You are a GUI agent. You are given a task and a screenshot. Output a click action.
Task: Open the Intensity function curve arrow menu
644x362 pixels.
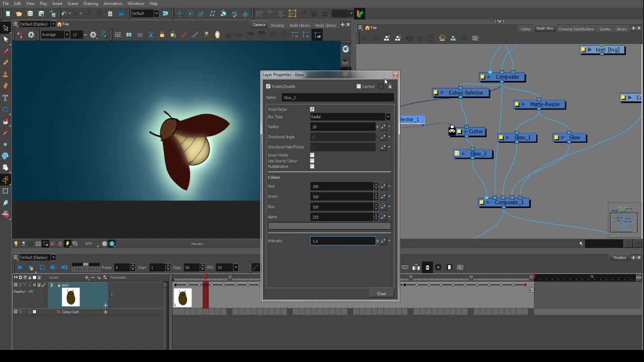389,241
